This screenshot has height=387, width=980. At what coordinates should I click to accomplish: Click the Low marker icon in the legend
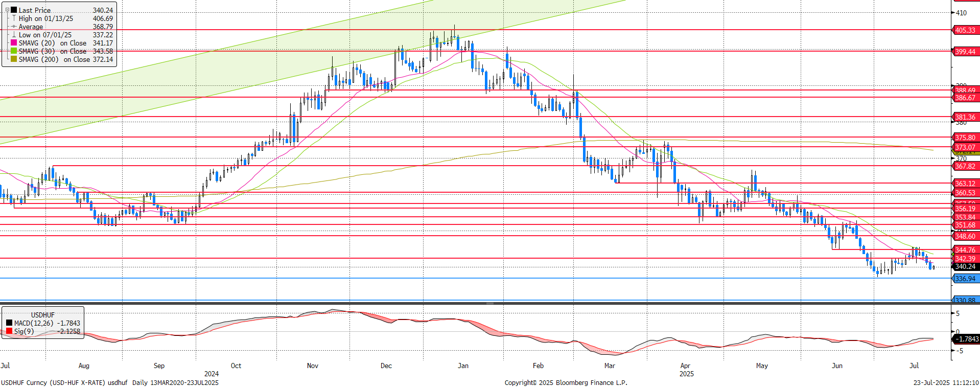14,35
